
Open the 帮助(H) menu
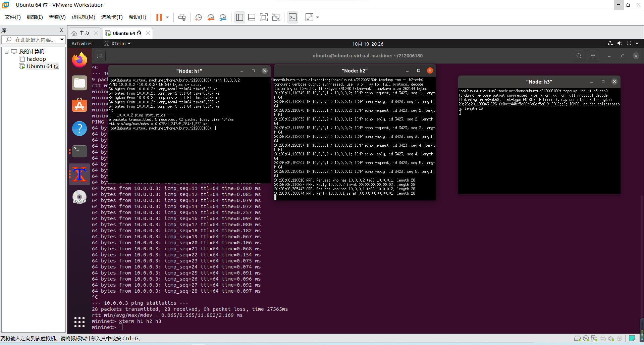(138, 17)
